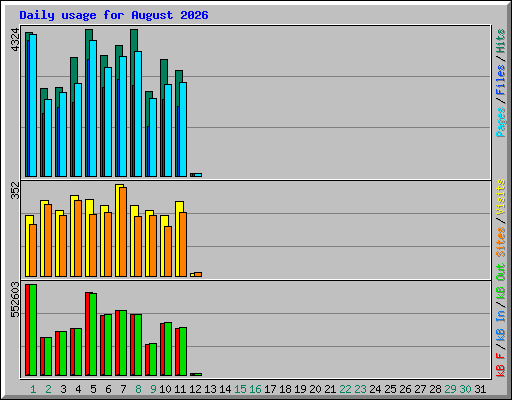
Task: Select day 3 on the x-axis
Action: tap(63, 389)
